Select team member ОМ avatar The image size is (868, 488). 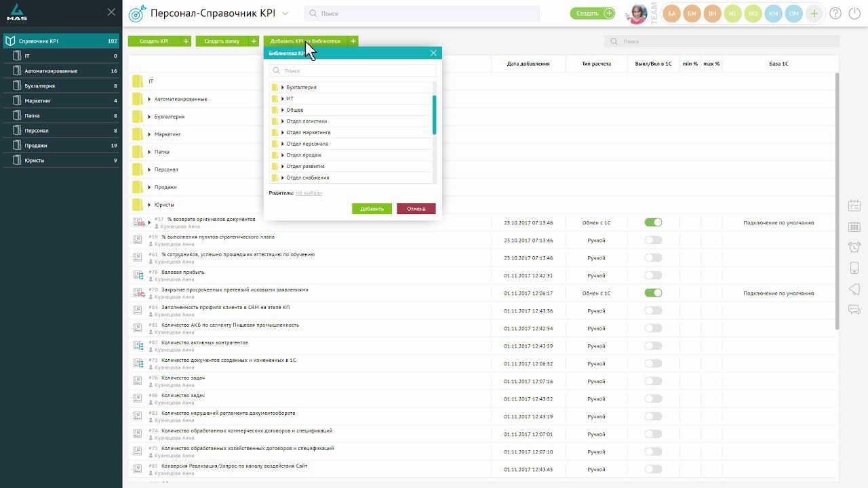793,14
